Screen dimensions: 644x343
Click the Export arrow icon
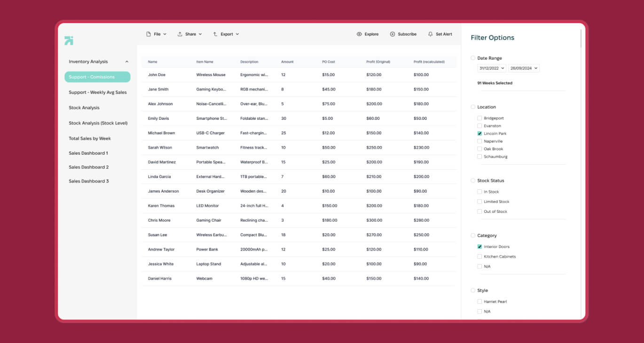tap(215, 34)
